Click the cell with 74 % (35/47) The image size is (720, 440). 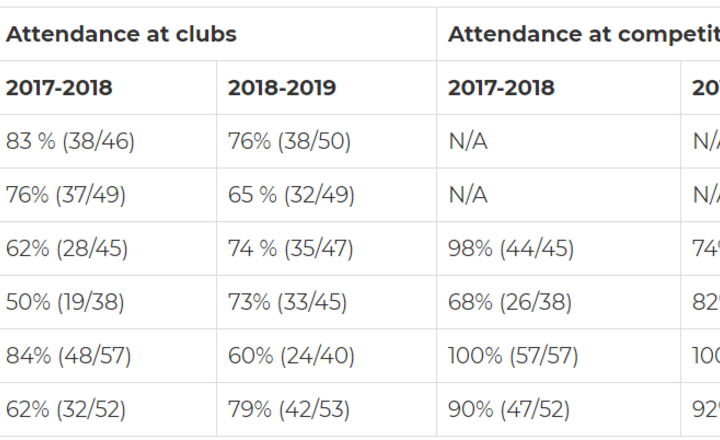(291, 249)
